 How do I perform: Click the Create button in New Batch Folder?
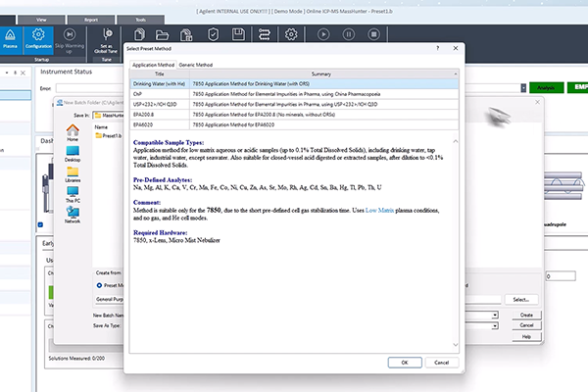526,316
